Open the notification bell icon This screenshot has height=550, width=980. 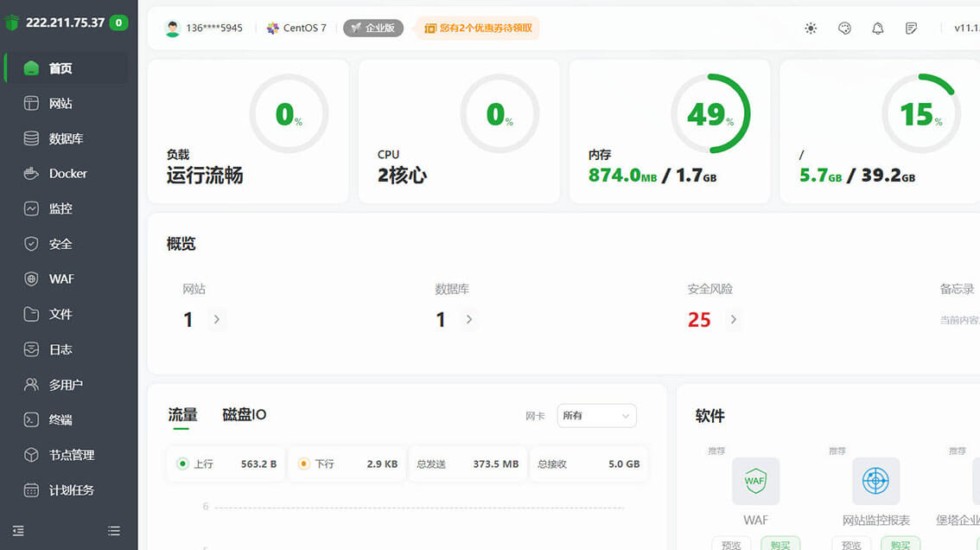tap(877, 28)
